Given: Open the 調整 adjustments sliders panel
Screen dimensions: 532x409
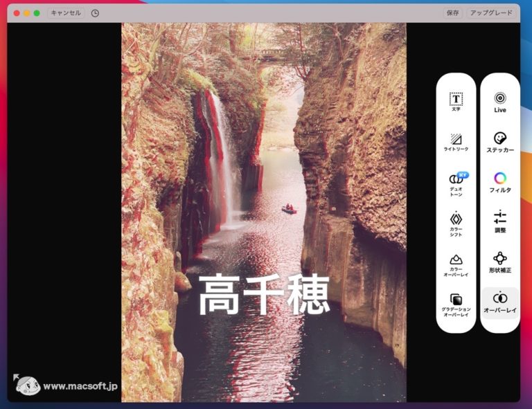Looking at the screenshot, I should (499, 221).
